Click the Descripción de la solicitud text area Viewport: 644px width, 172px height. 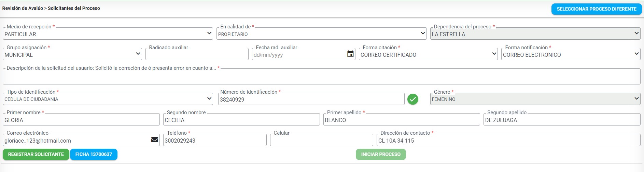pos(321,77)
